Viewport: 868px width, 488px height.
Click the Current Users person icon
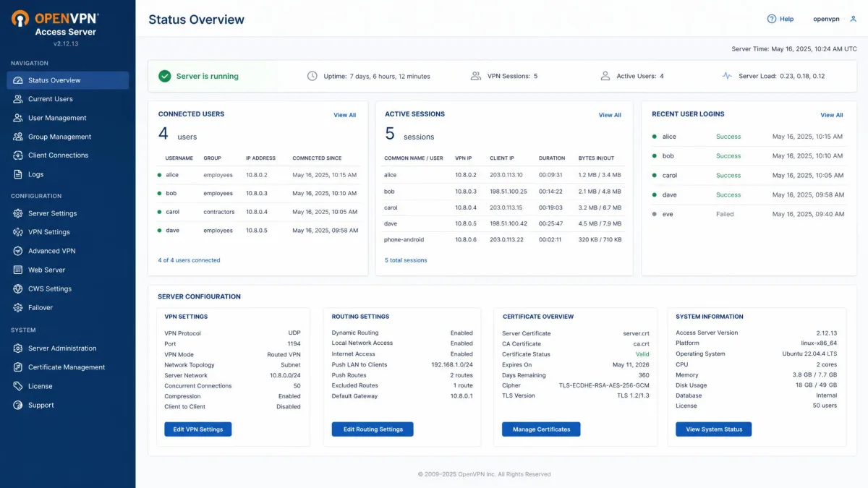coord(18,99)
